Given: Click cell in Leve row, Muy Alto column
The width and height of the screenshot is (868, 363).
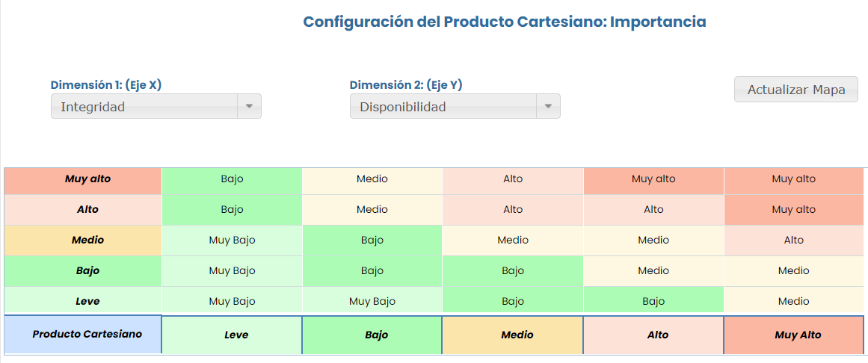Looking at the screenshot, I should coord(794,302).
